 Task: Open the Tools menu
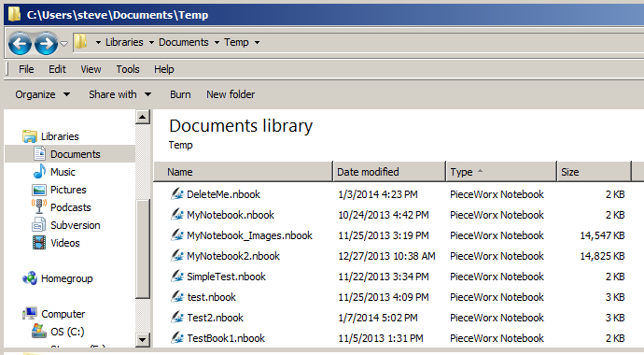(128, 69)
